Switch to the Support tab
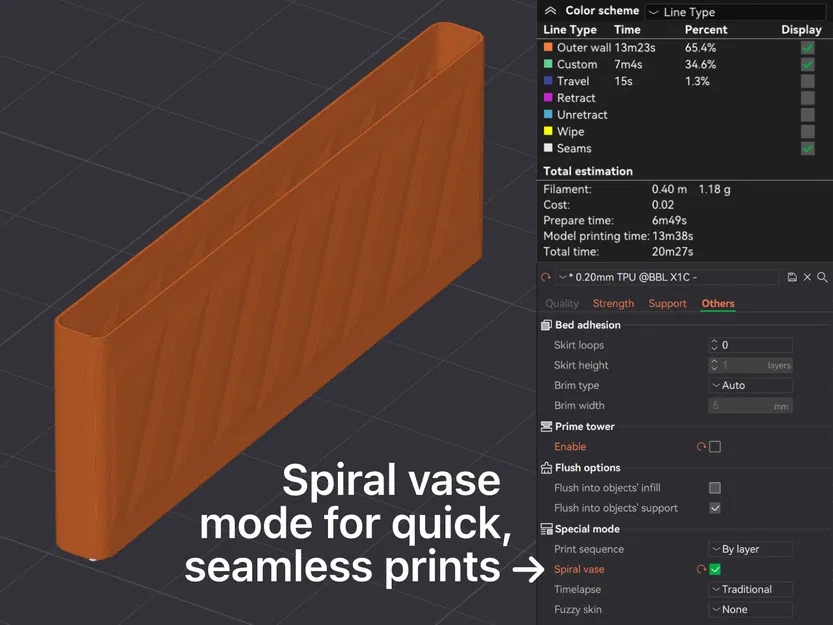The image size is (833, 625). [x=667, y=303]
